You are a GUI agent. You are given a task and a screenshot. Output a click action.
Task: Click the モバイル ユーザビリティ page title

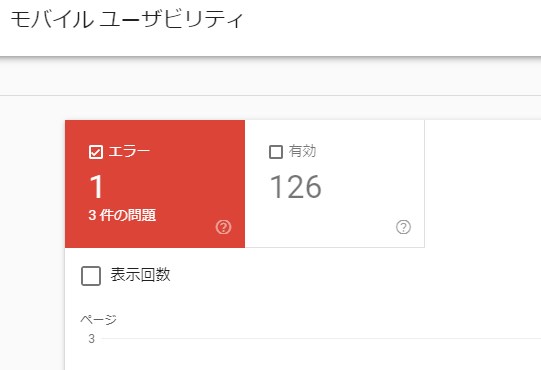point(127,19)
